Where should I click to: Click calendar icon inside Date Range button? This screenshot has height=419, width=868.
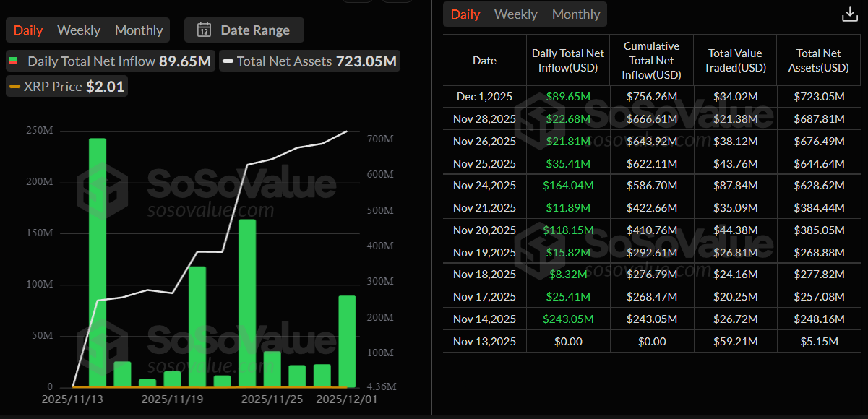click(205, 30)
